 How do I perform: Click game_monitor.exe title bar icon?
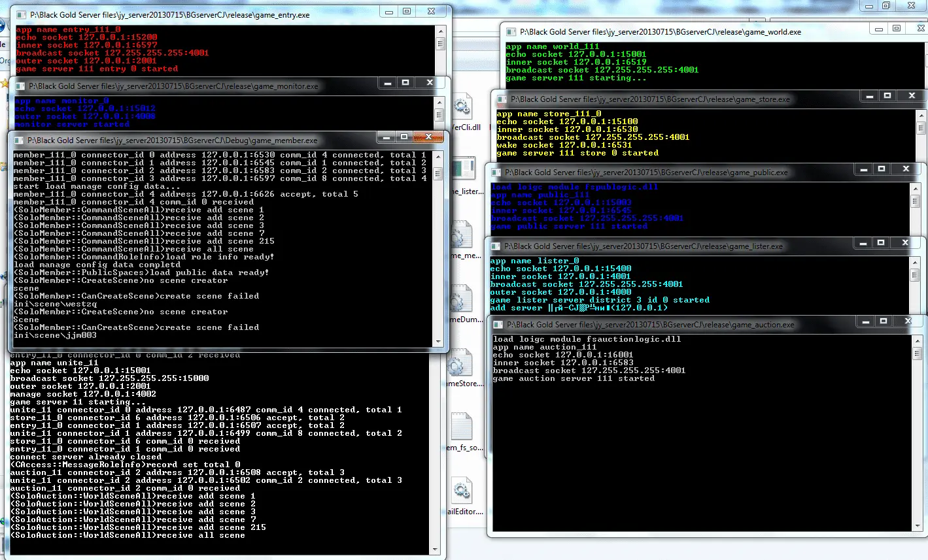20,86
